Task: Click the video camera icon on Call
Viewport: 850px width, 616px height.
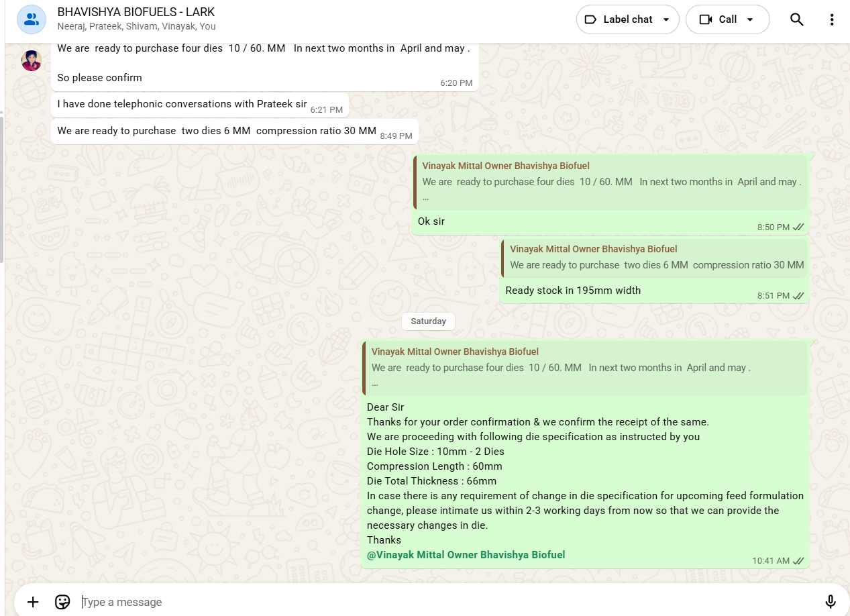Action: pos(705,19)
